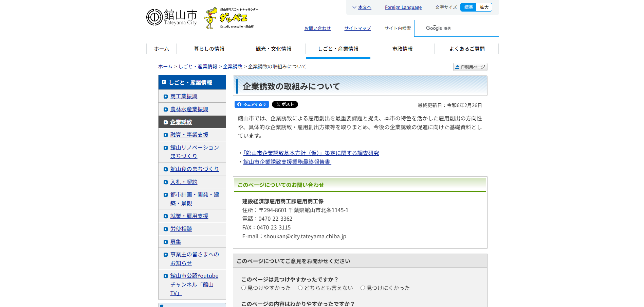Open 館山市企業誘致支援業務最終報告書 link

point(287,162)
